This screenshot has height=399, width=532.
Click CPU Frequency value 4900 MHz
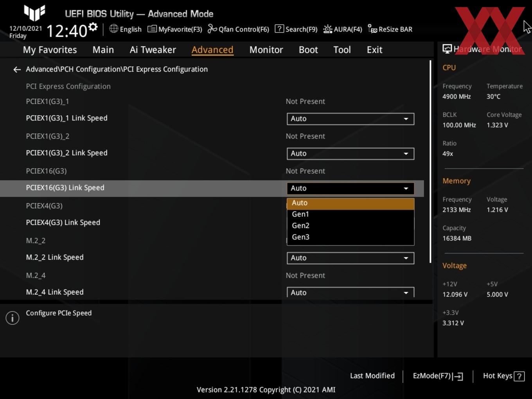(457, 97)
